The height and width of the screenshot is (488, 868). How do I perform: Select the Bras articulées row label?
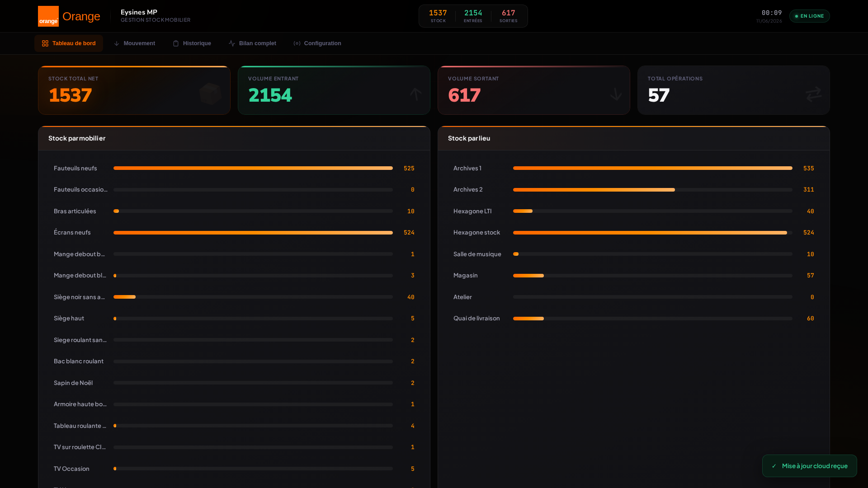coord(75,211)
